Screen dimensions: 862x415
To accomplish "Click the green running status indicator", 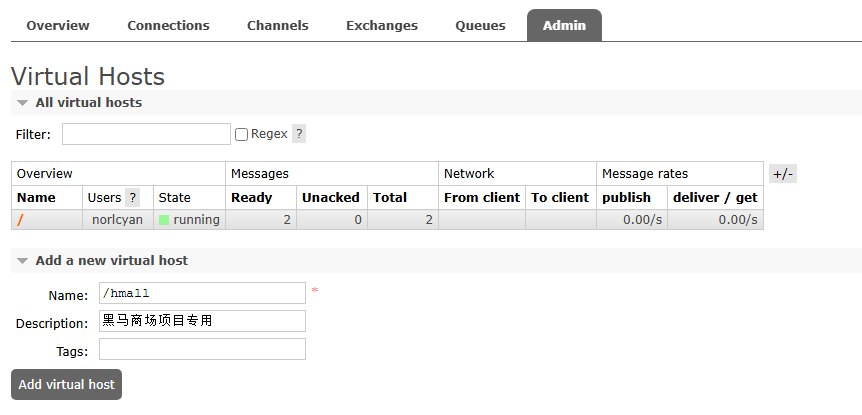I will 164,220.
